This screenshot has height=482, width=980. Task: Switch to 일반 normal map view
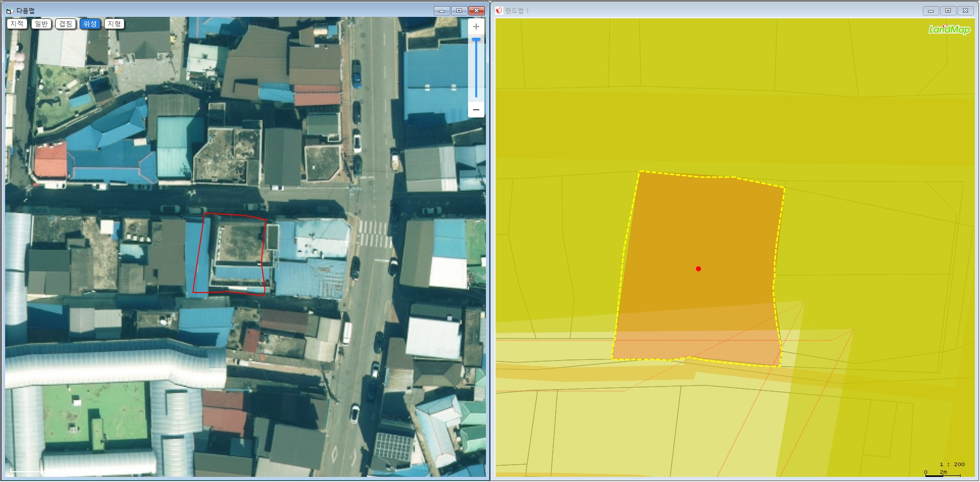(x=41, y=24)
